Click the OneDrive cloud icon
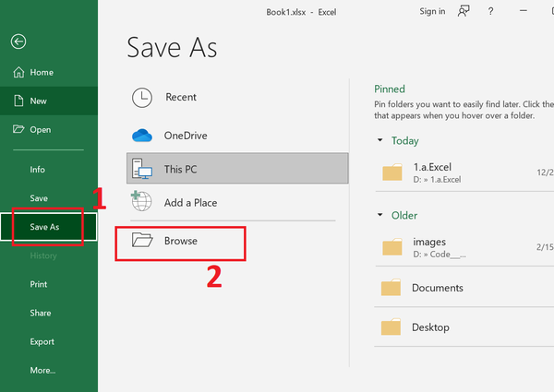Image resolution: width=554 pixels, height=392 pixels. point(142,136)
